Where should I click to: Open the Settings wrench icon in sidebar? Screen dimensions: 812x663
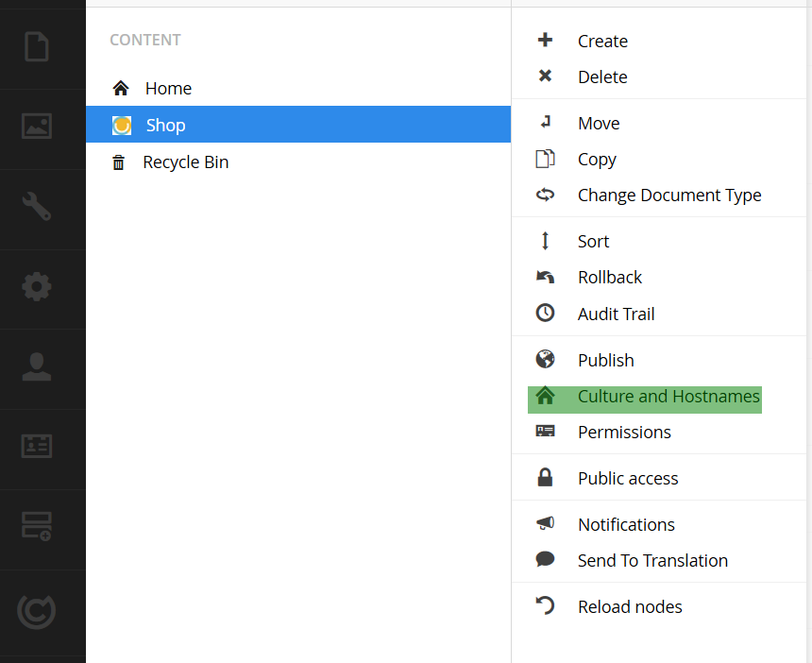37,206
